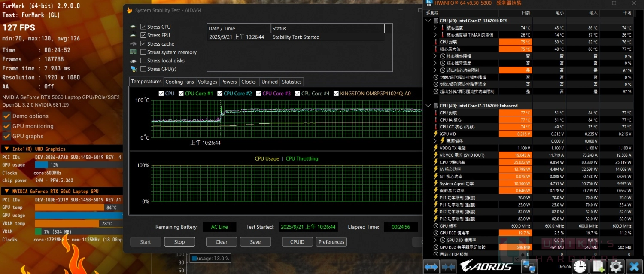Click the 目前 column header in HWiNFO
This screenshot has height=274, width=644.
(516, 13)
